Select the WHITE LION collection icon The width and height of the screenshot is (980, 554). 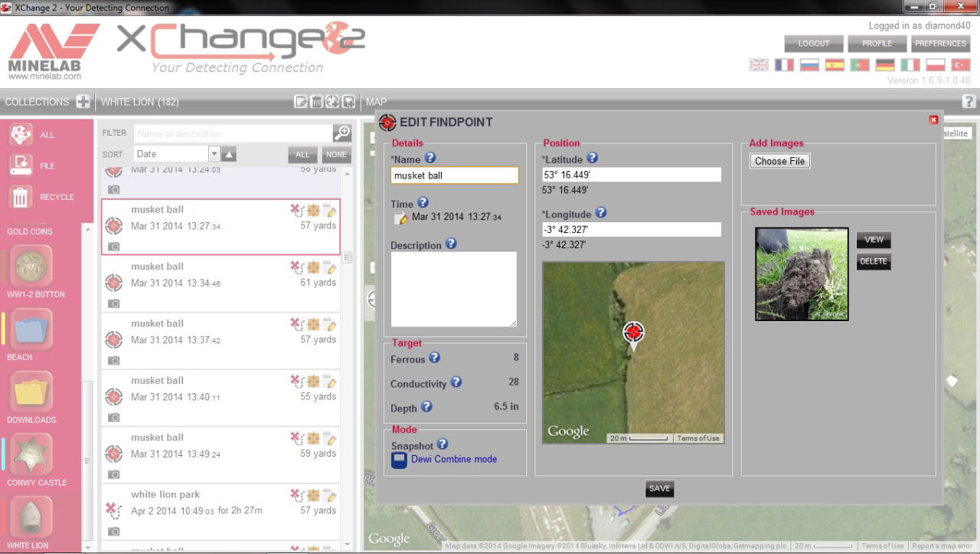click(33, 518)
